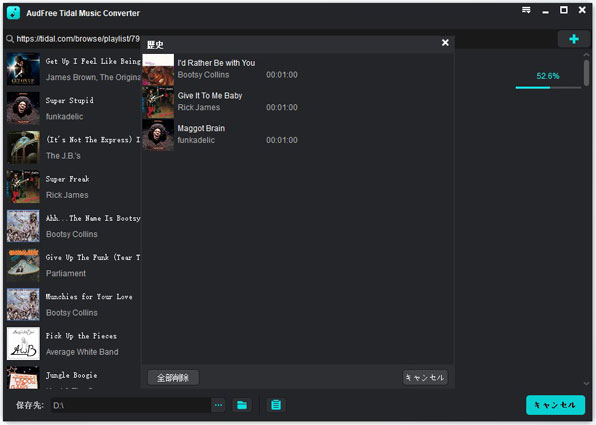Click Give Up The Funk album cover
The height and width of the screenshot is (425, 596).
[23, 265]
